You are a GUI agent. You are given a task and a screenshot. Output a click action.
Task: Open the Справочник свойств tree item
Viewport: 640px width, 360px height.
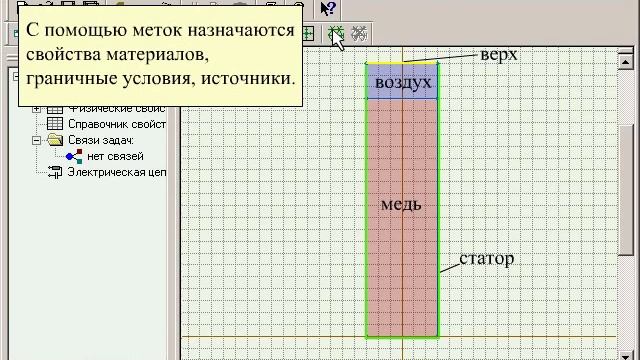[106, 124]
